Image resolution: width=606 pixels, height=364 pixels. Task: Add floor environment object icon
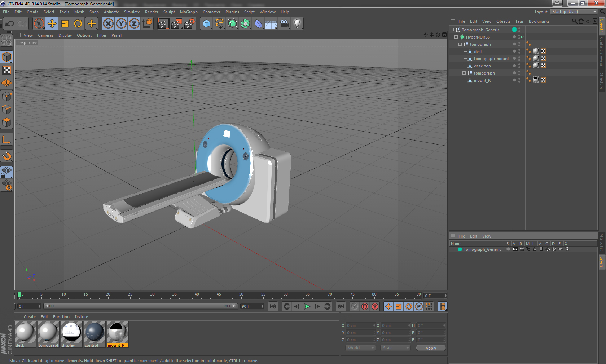271,24
